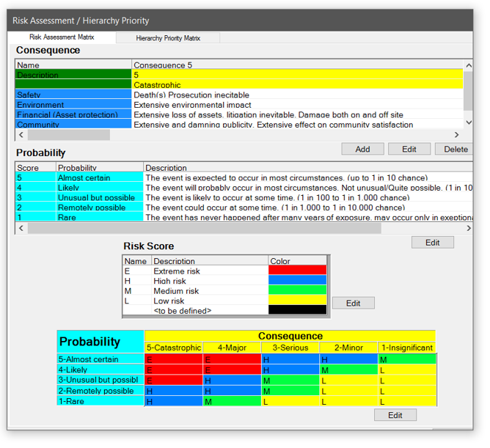Click right arrow of Consequence horizontal scrollbar
The image size is (490, 448).
[x=457, y=135]
